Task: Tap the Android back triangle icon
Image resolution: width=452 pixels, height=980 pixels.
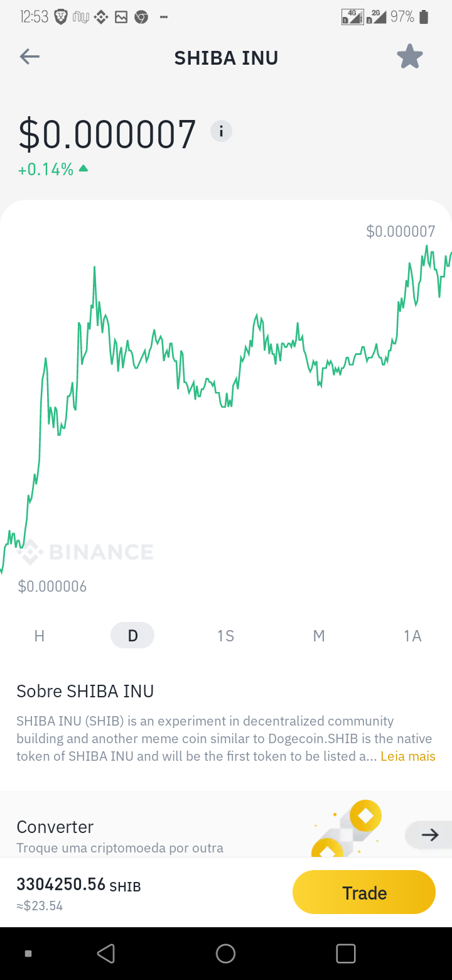Action: click(106, 954)
